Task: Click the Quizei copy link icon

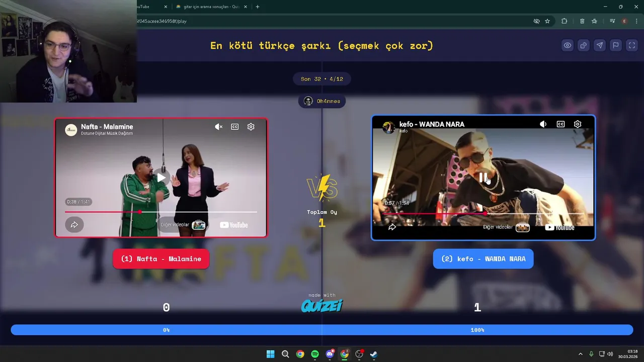Action: 584,45
